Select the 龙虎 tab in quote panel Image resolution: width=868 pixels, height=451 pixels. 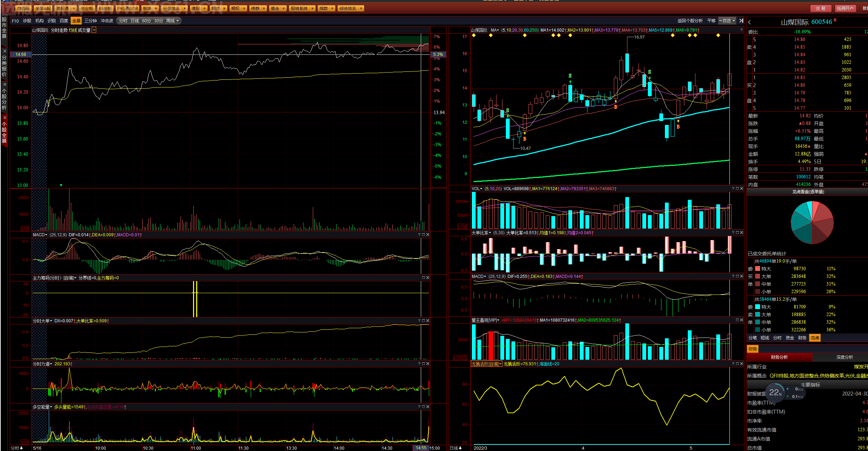tap(815, 338)
